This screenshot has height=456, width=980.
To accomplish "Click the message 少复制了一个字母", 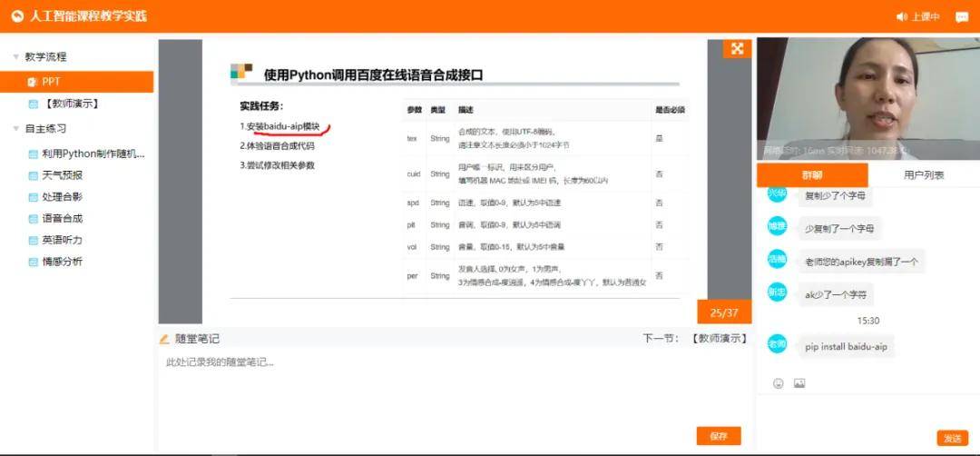I will click(839, 229).
